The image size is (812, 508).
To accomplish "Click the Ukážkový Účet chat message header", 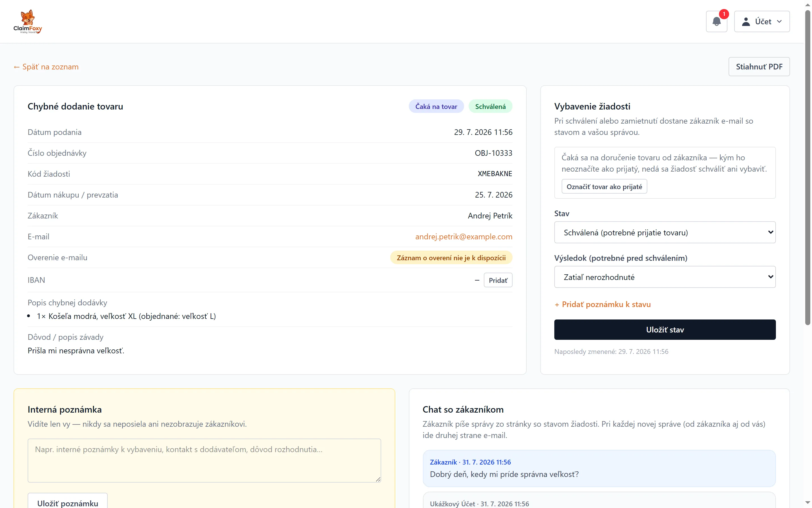I will pos(479,504).
